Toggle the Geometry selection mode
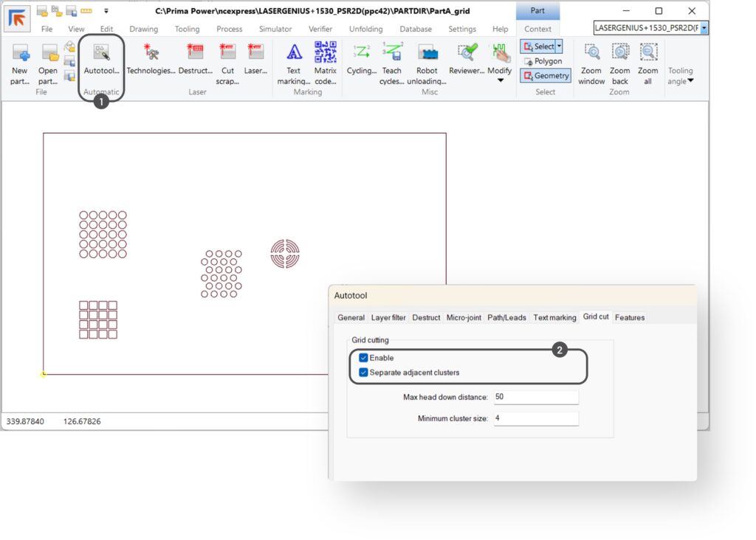The height and width of the screenshot is (540, 756). (x=546, y=75)
